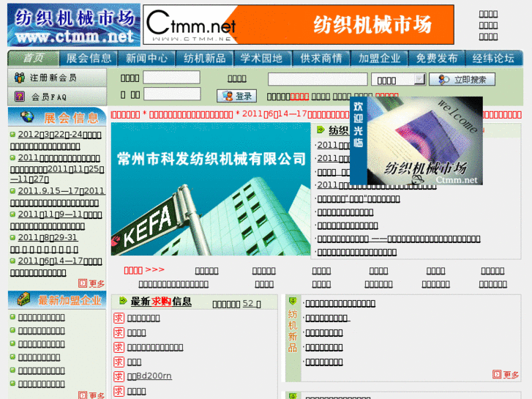Click people icon on 注册新会员 button
The height and width of the screenshot is (399, 532).
(20, 78)
